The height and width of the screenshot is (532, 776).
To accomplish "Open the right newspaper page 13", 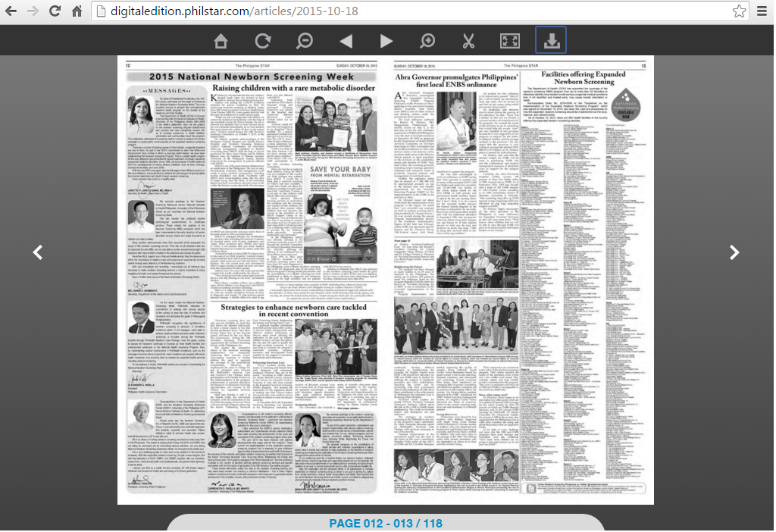I will click(520, 280).
